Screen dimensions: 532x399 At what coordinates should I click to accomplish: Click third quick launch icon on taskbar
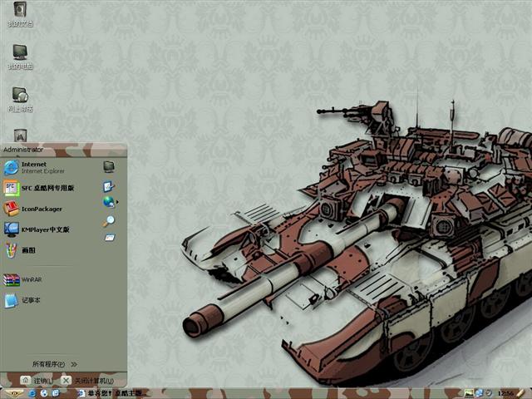pyautogui.click(x=56, y=393)
